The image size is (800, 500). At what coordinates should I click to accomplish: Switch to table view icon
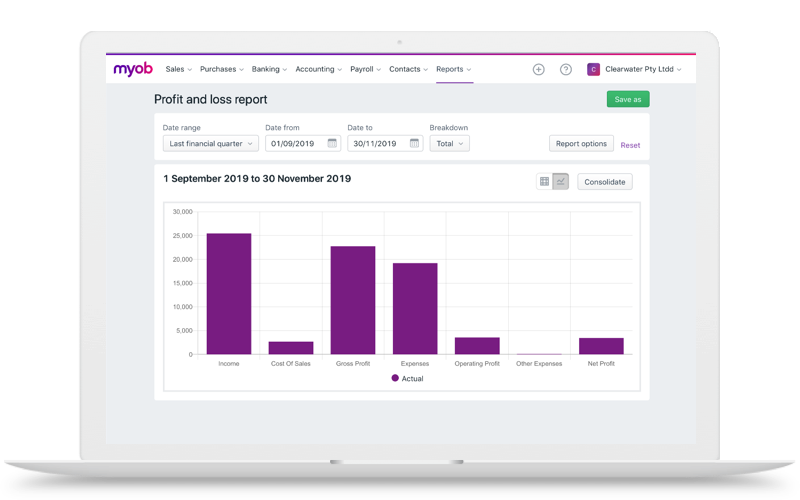click(544, 182)
